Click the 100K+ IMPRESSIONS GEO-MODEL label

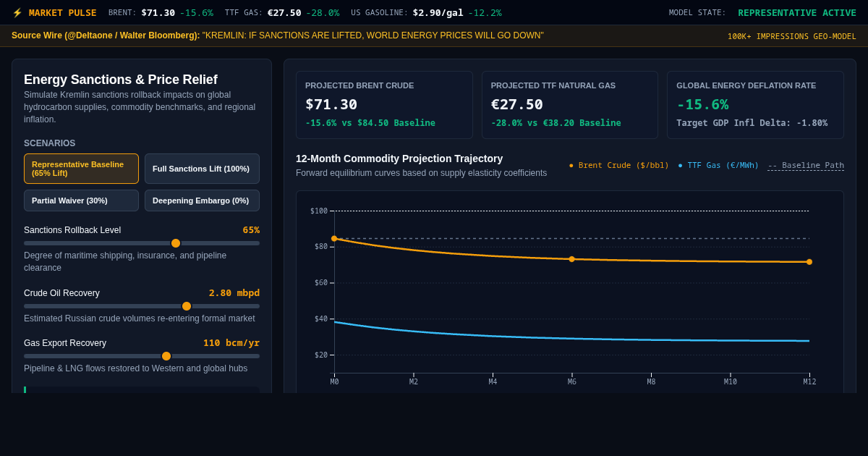click(791, 36)
